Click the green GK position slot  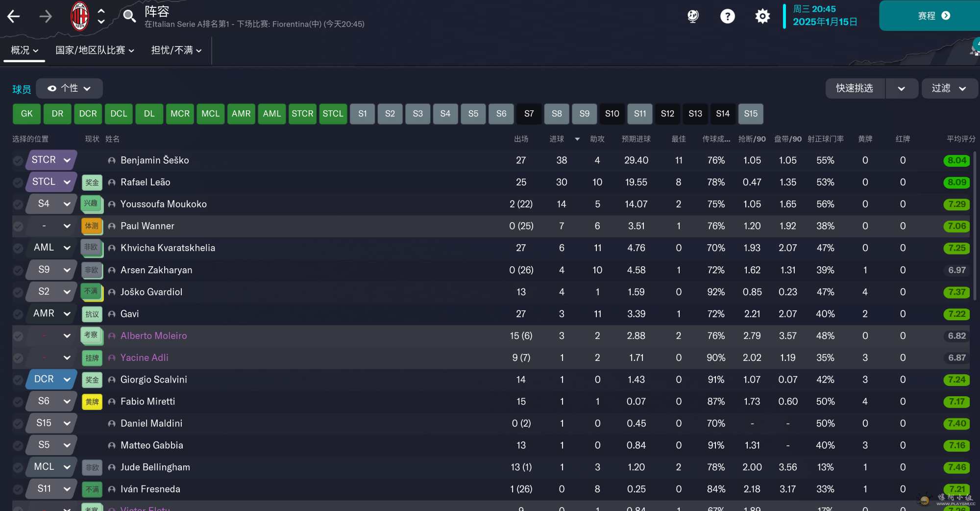click(x=27, y=114)
